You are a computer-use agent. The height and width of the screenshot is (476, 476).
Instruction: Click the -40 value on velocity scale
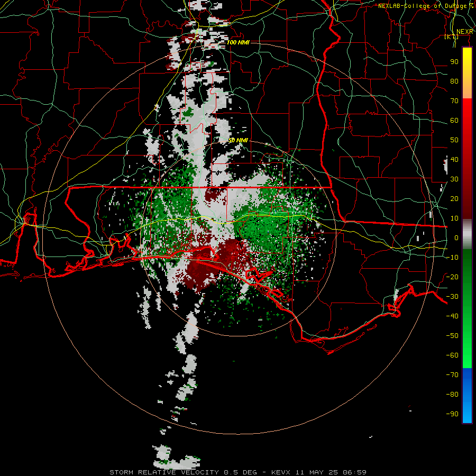452,316
